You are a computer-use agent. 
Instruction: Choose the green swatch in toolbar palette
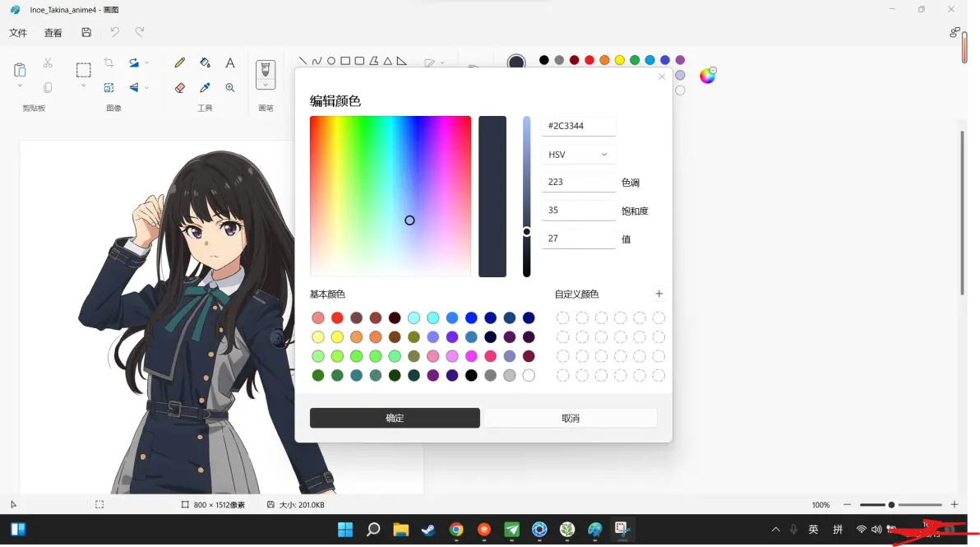[635, 60]
